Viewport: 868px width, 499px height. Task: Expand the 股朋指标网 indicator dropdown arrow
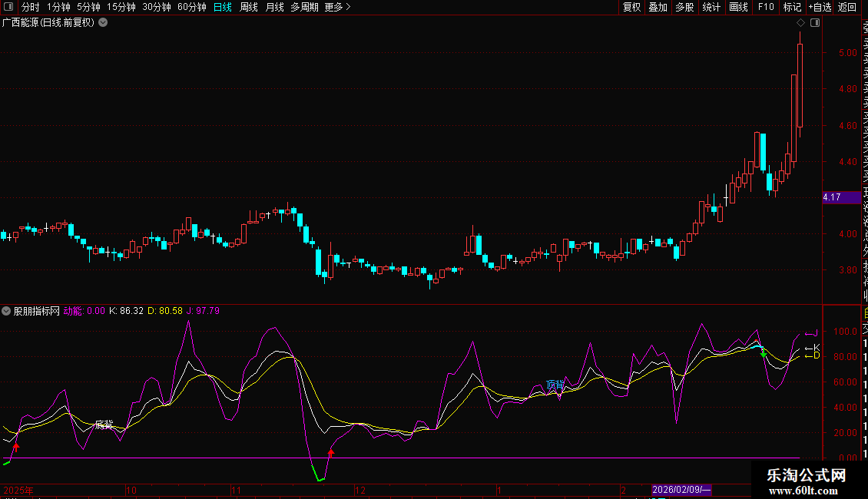pos(7,311)
